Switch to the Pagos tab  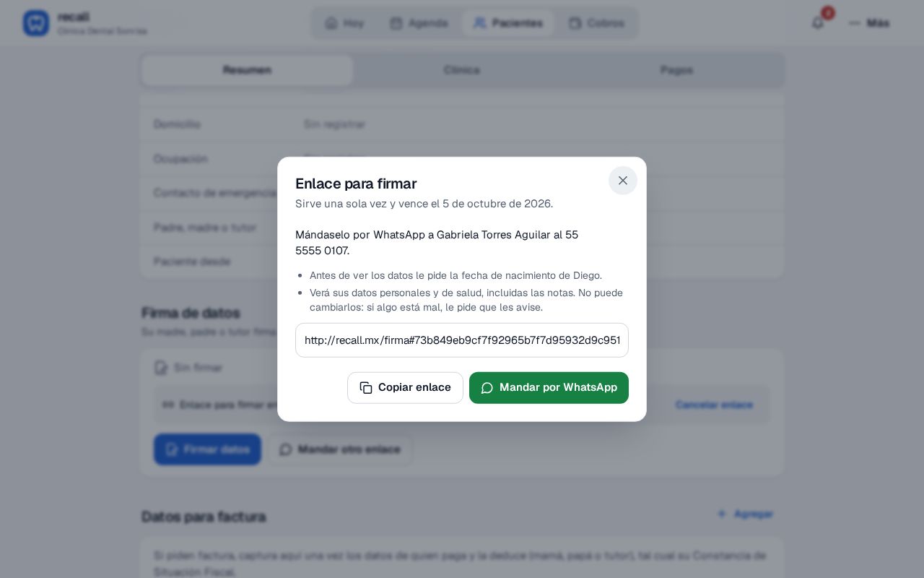[676, 70]
